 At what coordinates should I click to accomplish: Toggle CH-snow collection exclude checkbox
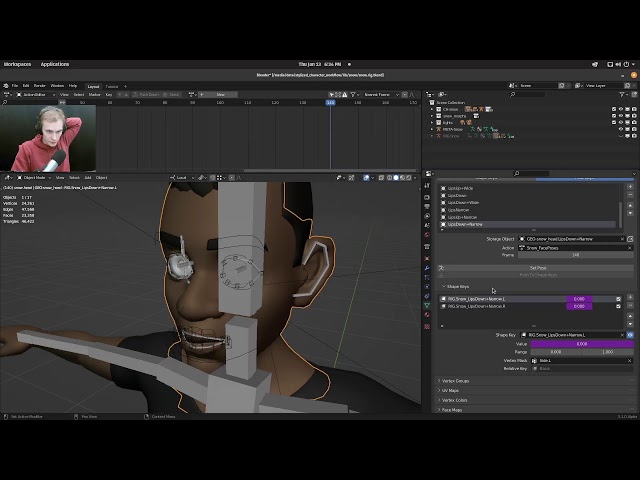pos(614,109)
